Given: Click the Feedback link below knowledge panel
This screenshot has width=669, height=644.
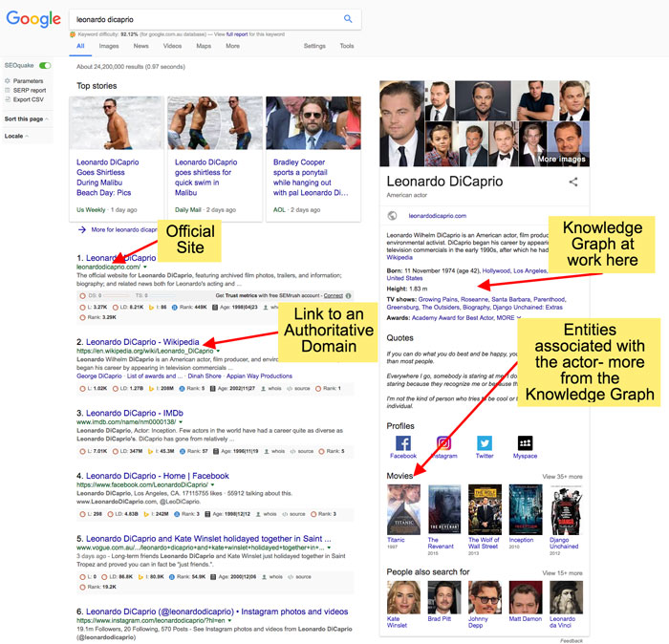Looking at the screenshot, I should click(x=572, y=640).
